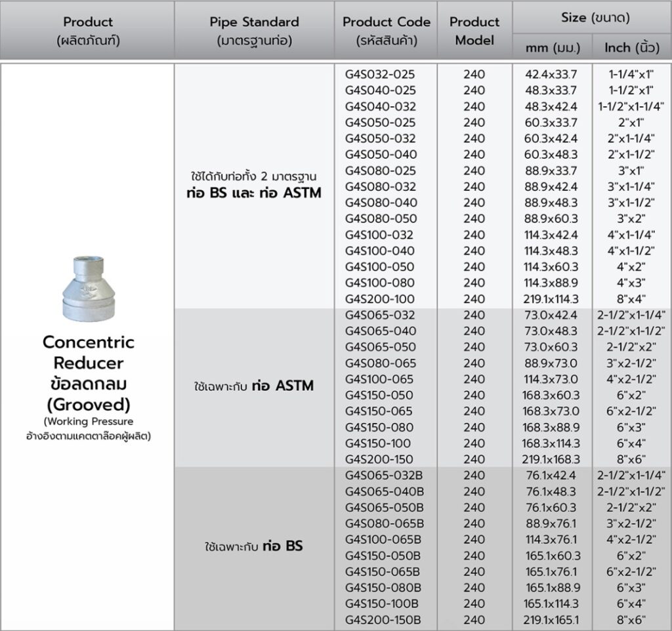
Task: Click the Inch size sub-header
Action: (631, 48)
